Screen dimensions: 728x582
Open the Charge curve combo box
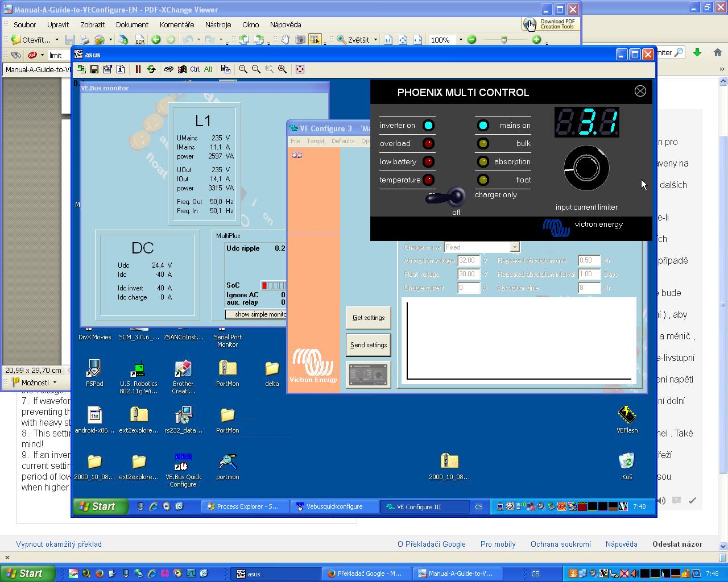[514, 247]
